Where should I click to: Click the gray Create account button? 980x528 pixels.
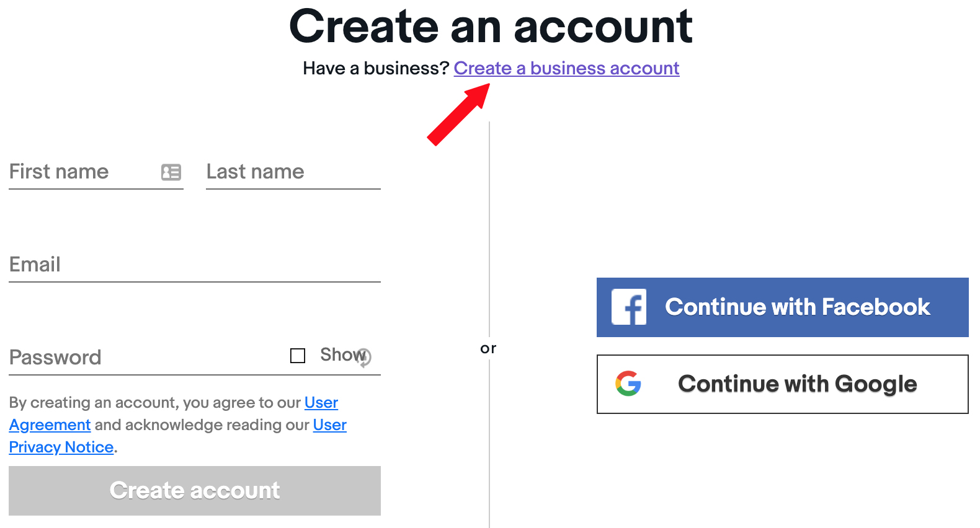(195, 491)
